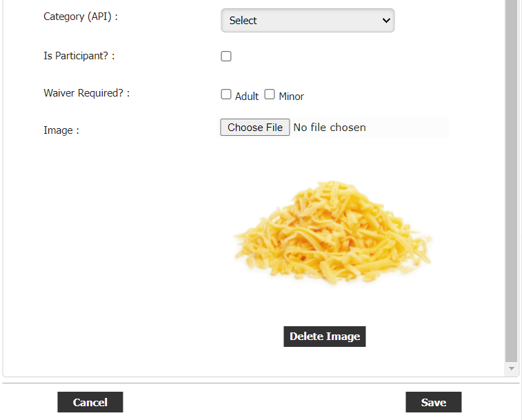The height and width of the screenshot is (420, 522).
Task: Tick the Minor waiver checkbox
Action: pos(270,94)
